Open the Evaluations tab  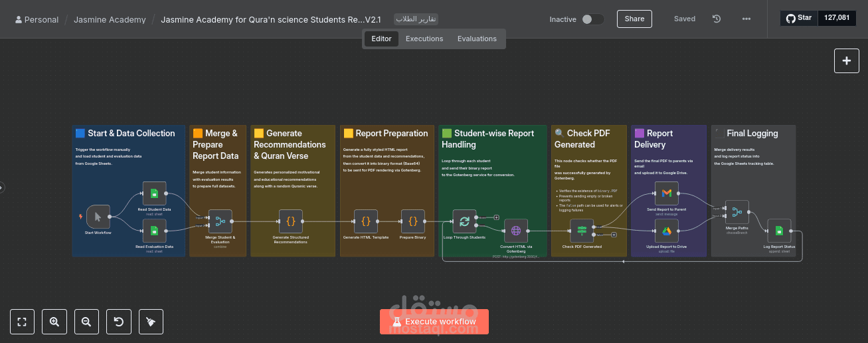pyautogui.click(x=477, y=39)
